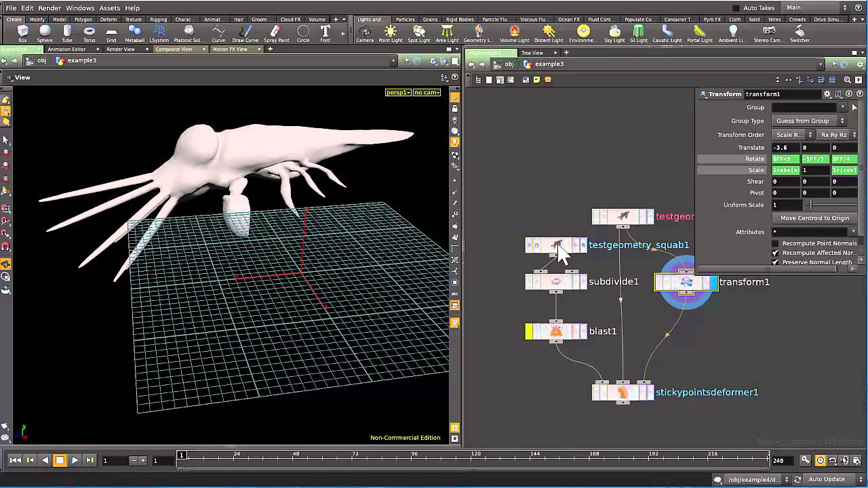Click the Rotate X expression field

coord(785,159)
